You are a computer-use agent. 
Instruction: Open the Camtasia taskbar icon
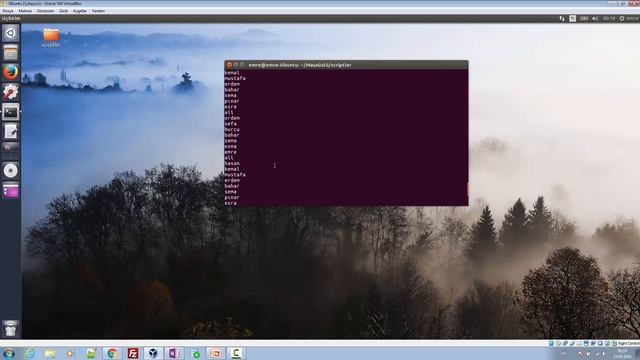[x=236, y=353]
